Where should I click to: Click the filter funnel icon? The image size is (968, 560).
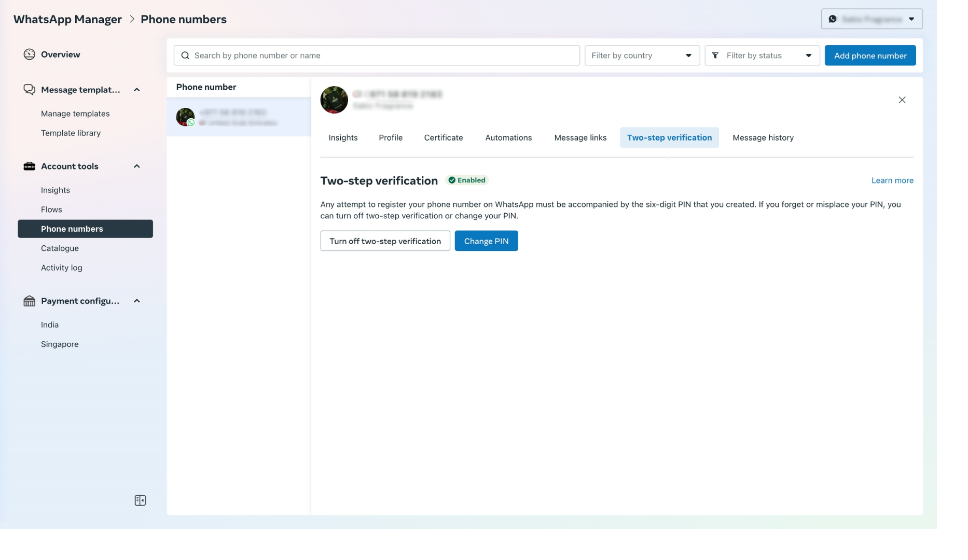point(715,55)
